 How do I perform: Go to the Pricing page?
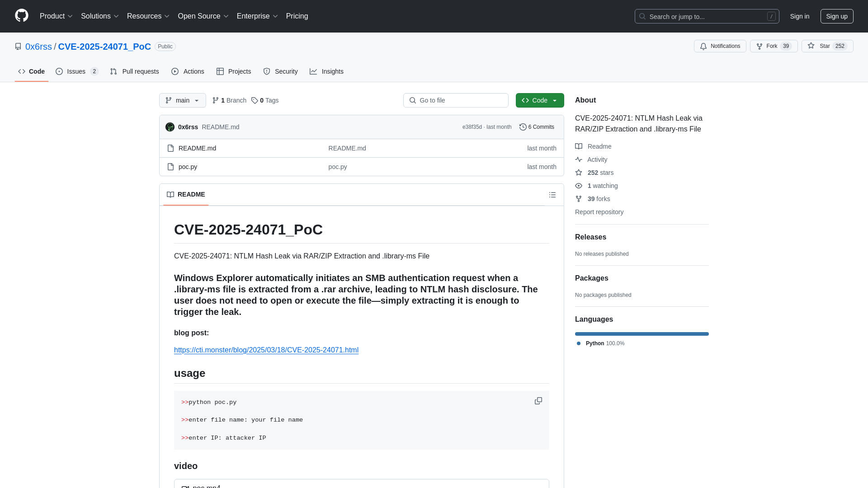coord(297,16)
